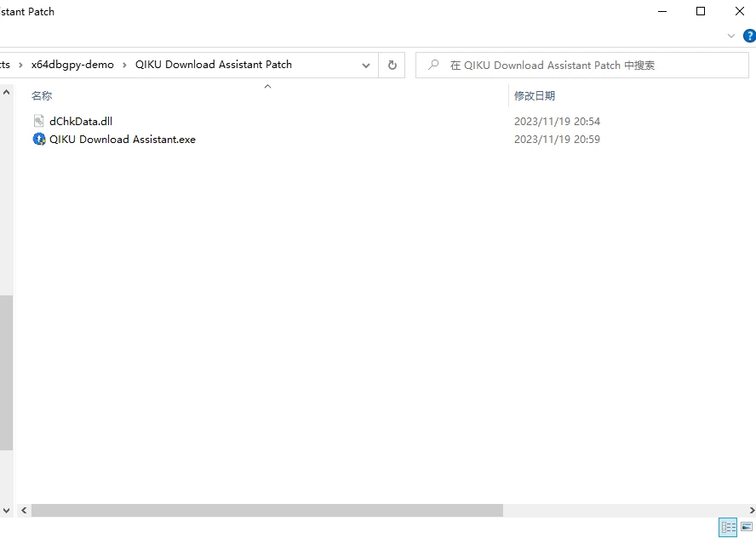Click QIKU Download Assistant Patch breadcrumb
Screen dimensions: 756x538
pos(213,65)
